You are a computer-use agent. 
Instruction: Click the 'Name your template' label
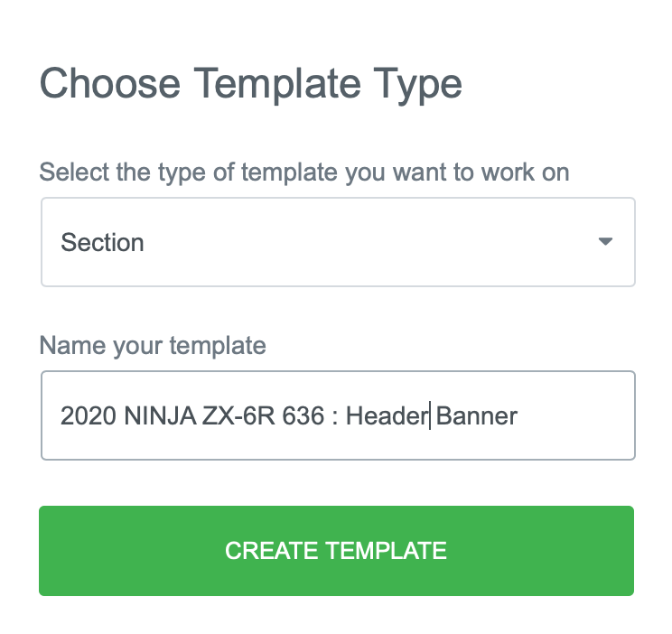(x=153, y=345)
